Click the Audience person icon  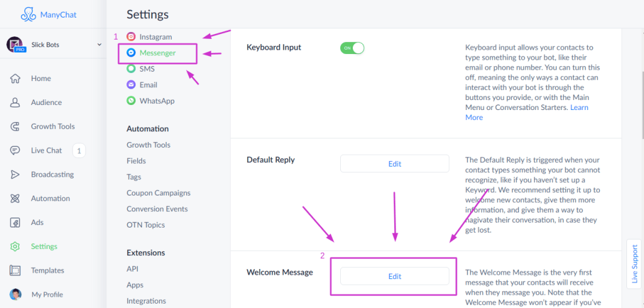(x=15, y=102)
